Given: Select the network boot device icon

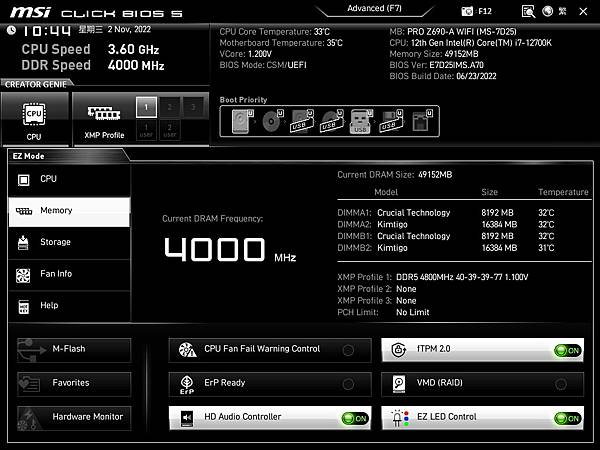Looking at the screenshot, I should pos(422,121).
